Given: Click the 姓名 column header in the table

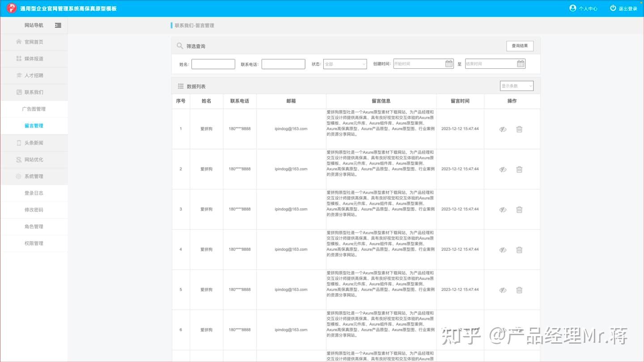Looking at the screenshot, I should 206,101.
